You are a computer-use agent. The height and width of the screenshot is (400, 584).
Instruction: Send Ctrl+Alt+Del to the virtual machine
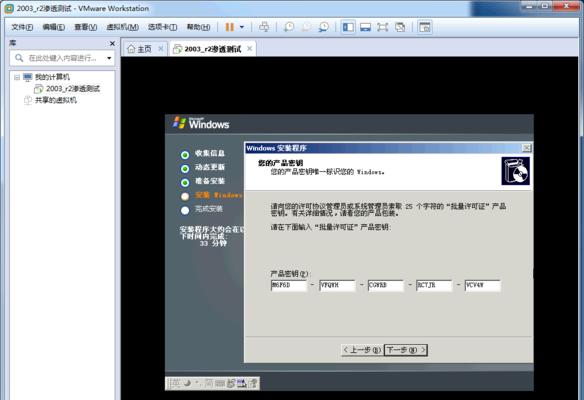(x=264, y=27)
